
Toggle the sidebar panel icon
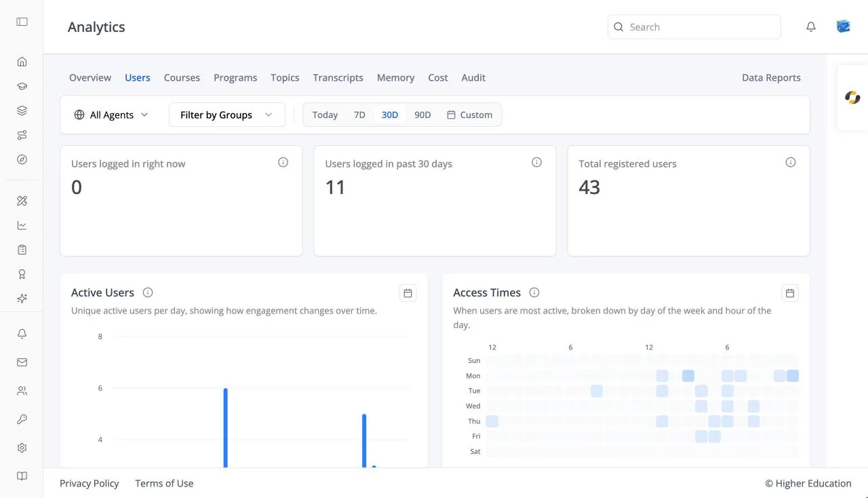(22, 22)
